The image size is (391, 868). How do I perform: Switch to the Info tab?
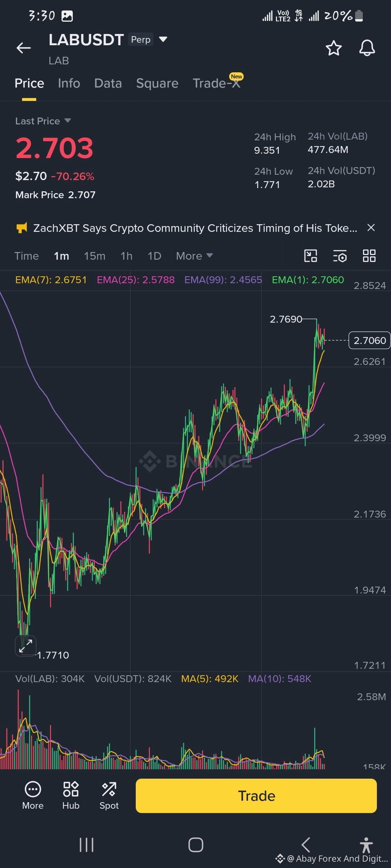(69, 83)
